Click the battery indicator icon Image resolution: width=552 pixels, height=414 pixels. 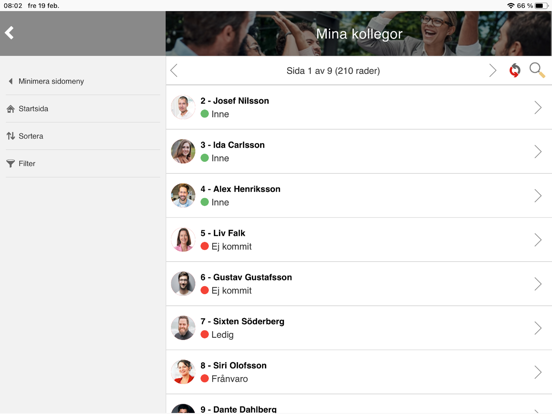click(541, 6)
